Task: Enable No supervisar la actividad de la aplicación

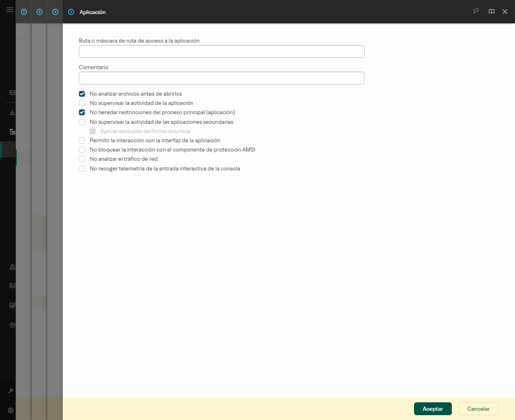Action: (82, 103)
